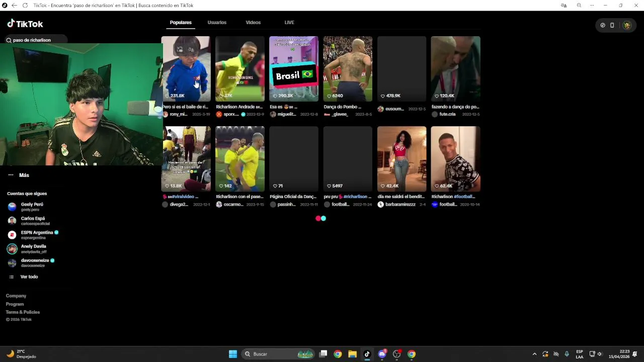The width and height of the screenshot is (644, 362).
Task: Click the Más sidebar item
Action: click(x=24, y=175)
